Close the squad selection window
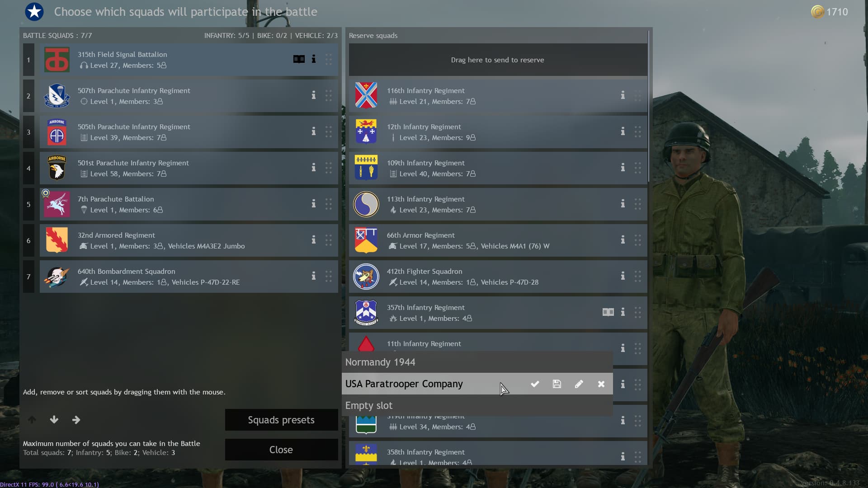Image resolution: width=868 pixels, height=488 pixels. click(x=281, y=450)
